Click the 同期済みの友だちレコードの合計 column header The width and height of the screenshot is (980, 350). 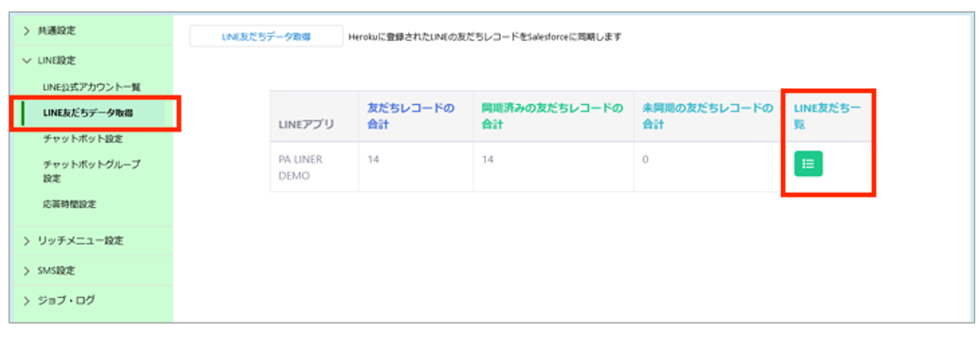pos(552,116)
